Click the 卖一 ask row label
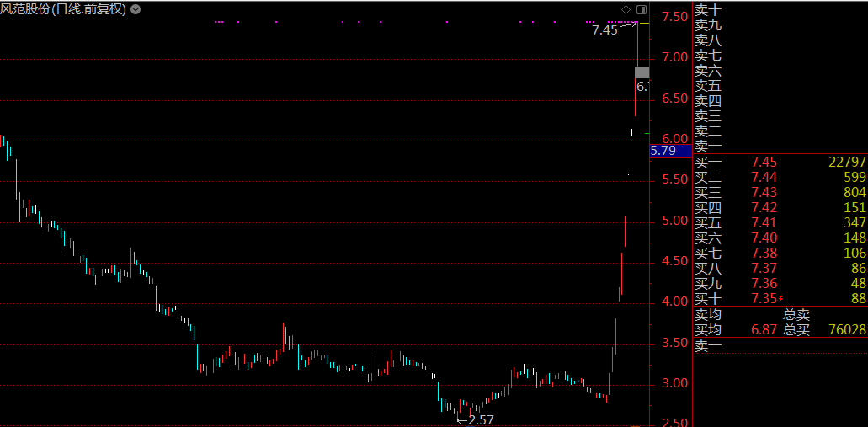The height and width of the screenshot is (427, 868). pos(707,146)
